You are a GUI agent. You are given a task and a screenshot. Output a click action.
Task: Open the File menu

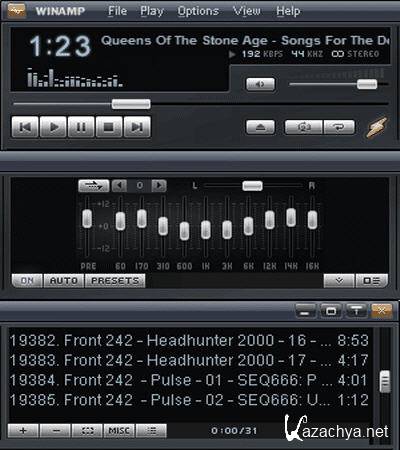tap(117, 11)
